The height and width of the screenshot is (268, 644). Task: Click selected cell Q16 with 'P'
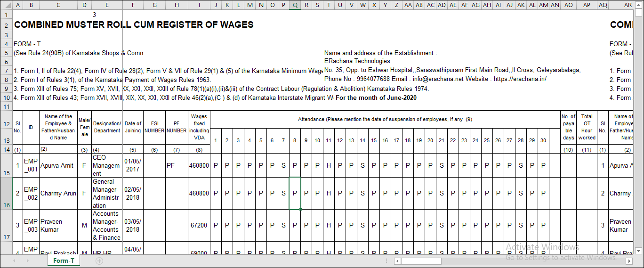pyautogui.click(x=295, y=193)
